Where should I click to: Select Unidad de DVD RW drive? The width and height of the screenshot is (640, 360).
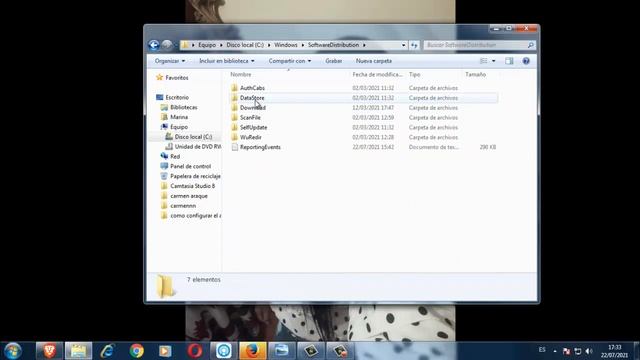click(198, 147)
